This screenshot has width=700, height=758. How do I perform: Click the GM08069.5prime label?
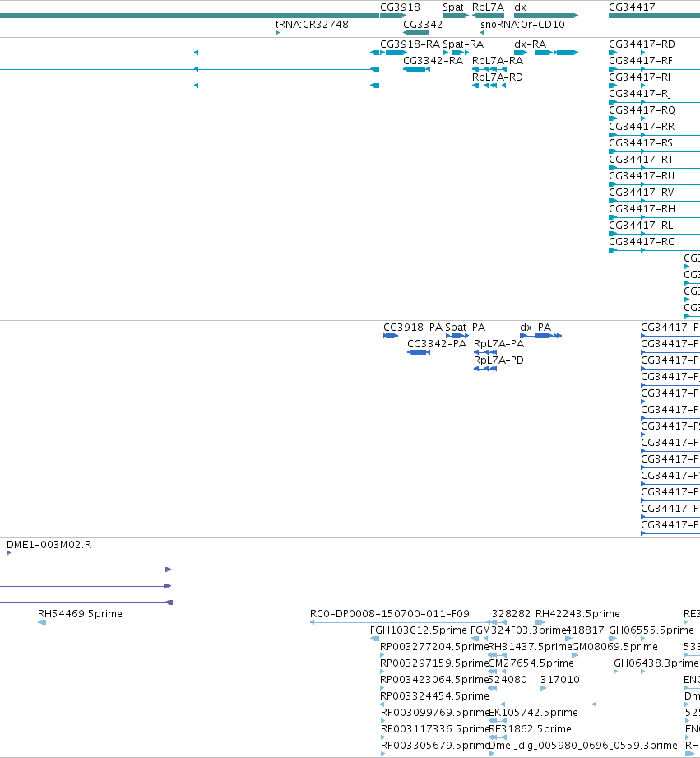615,646
